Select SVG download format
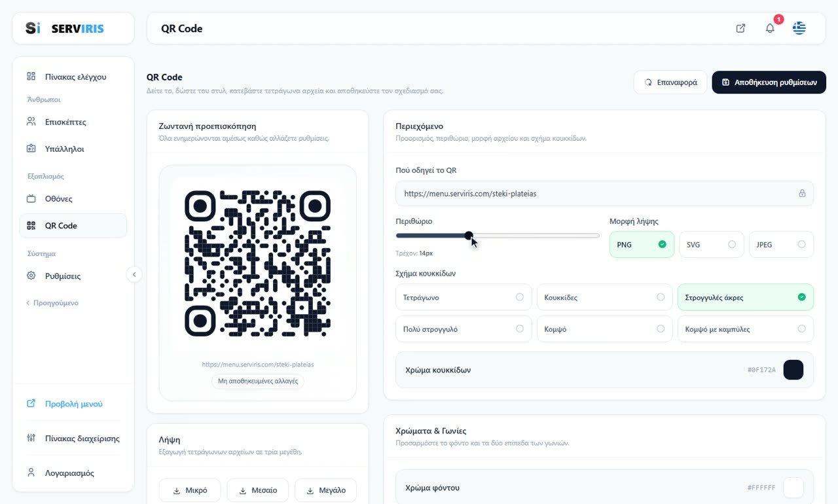The height and width of the screenshot is (504, 838). pos(712,244)
